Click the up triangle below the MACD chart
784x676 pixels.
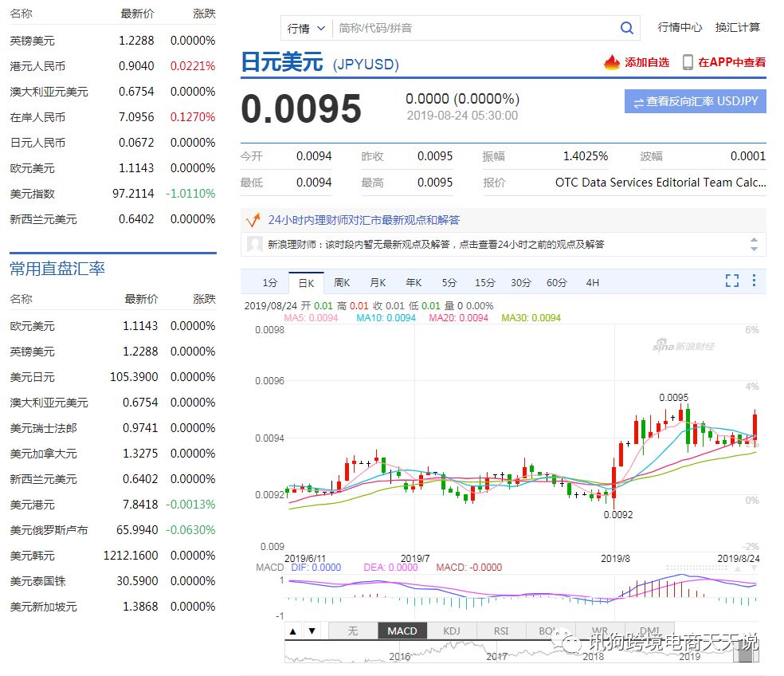click(293, 631)
